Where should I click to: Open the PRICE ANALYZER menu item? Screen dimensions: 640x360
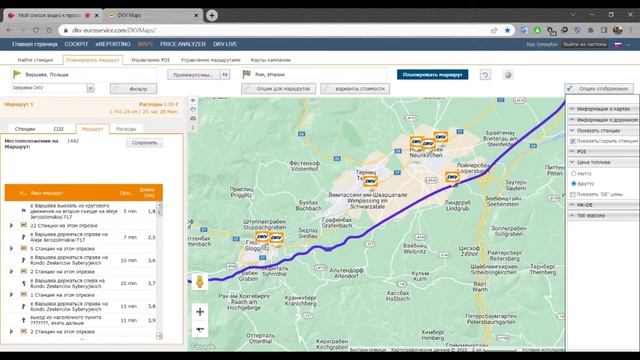click(x=183, y=44)
